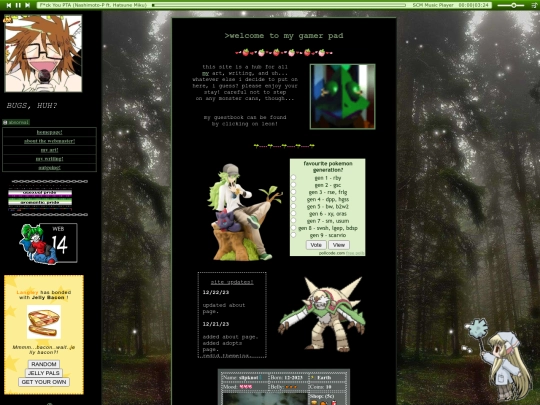The image size is (540, 405).
Task: Click Leon image to open guestbook
Action: coord(343,97)
